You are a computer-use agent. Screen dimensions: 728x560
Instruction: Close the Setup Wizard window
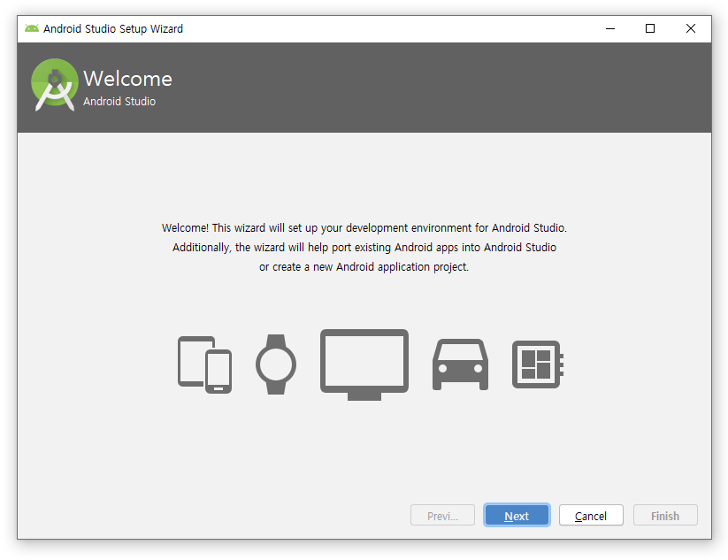point(690,29)
